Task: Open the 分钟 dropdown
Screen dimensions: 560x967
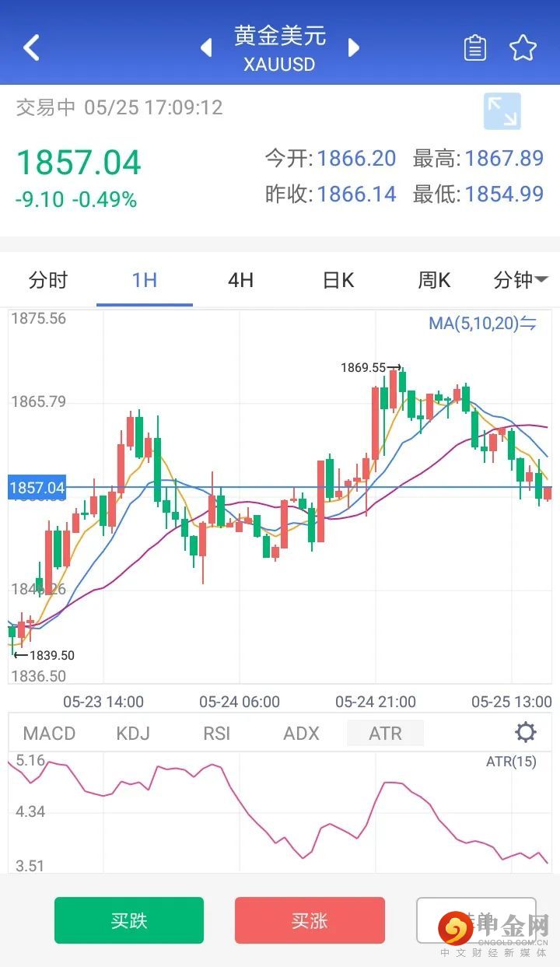Action: click(521, 280)
